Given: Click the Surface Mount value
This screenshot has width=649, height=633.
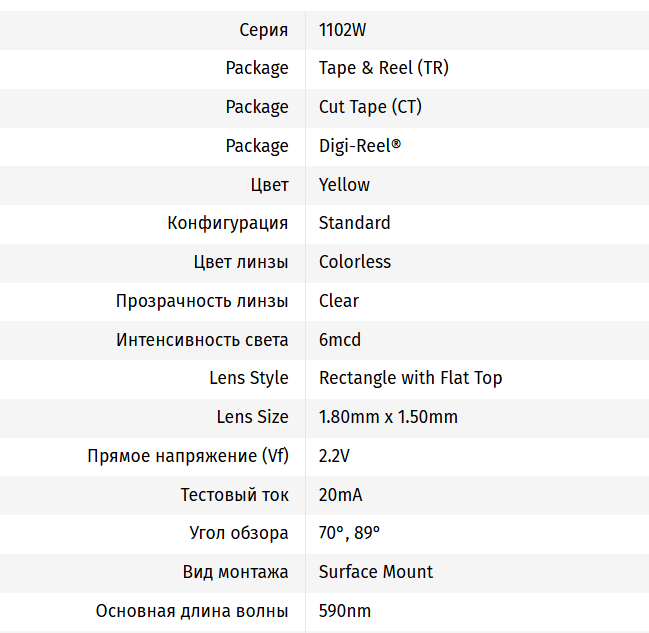Looking at the screenshot, I should [x=376, y=572].
